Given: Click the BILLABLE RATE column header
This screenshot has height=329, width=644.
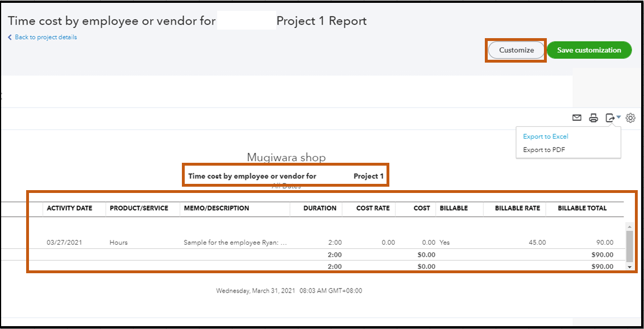Looking at the screenshot, I should coord(517,208).
